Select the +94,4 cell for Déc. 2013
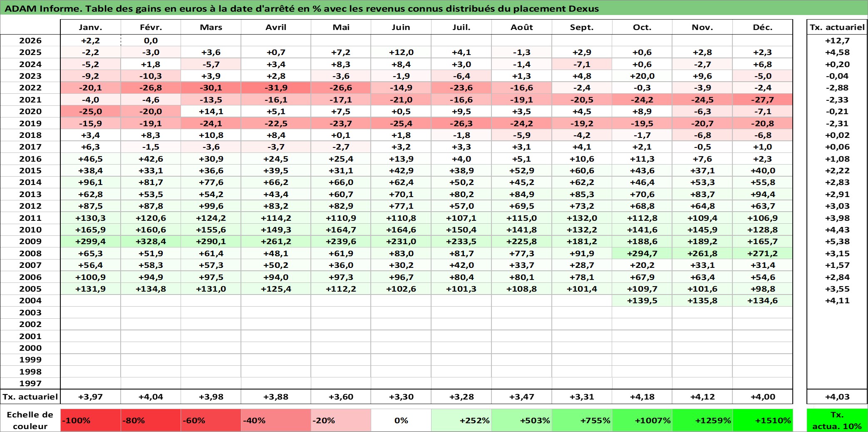 762,194
